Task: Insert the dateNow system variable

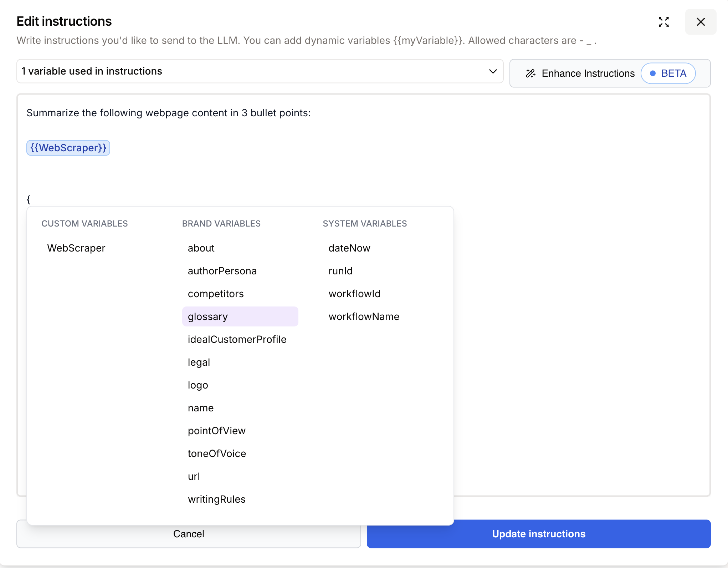Action: pos(349,248)
